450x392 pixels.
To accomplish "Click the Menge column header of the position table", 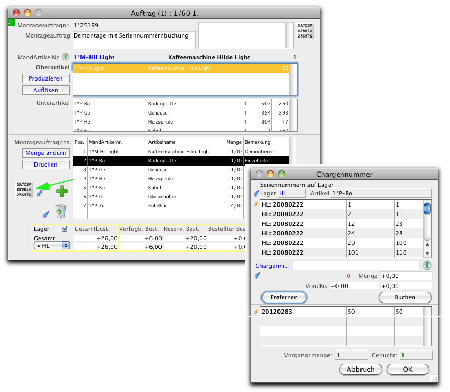I will pyautogui.click(x=234, y=142).
